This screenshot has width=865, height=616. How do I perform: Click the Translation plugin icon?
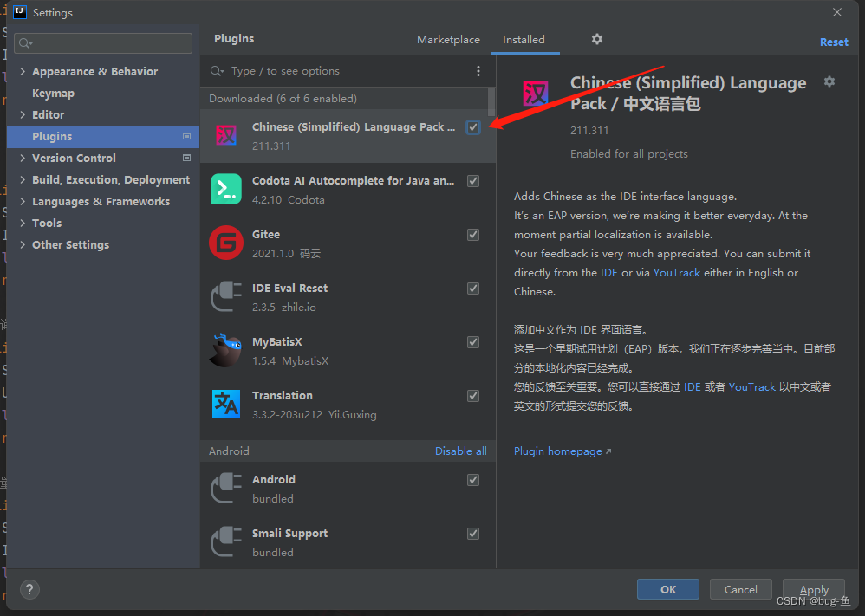pos(226,404)
